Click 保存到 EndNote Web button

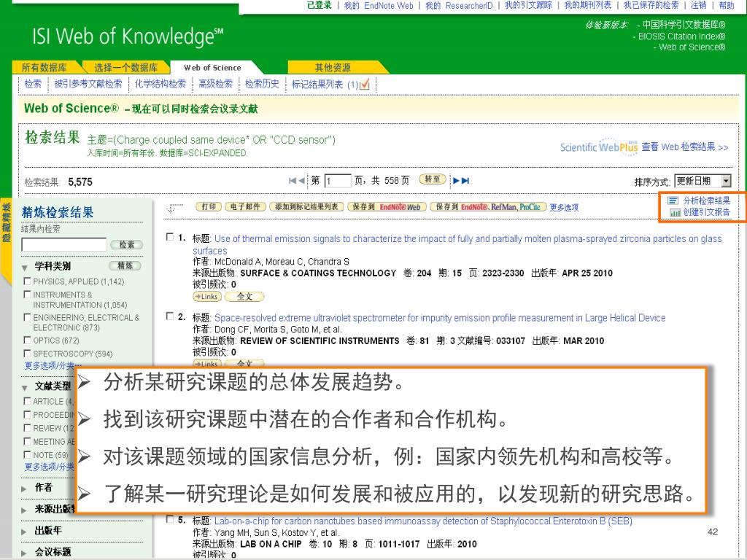point(387,206)
